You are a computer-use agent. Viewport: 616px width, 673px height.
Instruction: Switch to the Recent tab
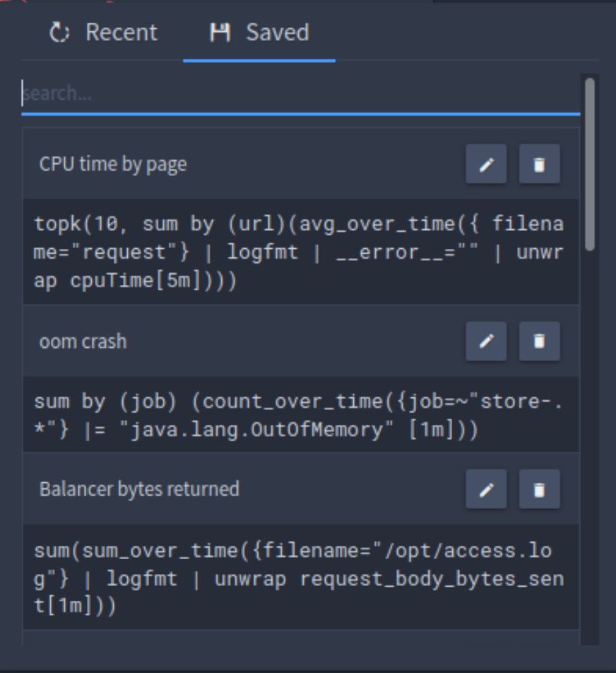[103, 33]
